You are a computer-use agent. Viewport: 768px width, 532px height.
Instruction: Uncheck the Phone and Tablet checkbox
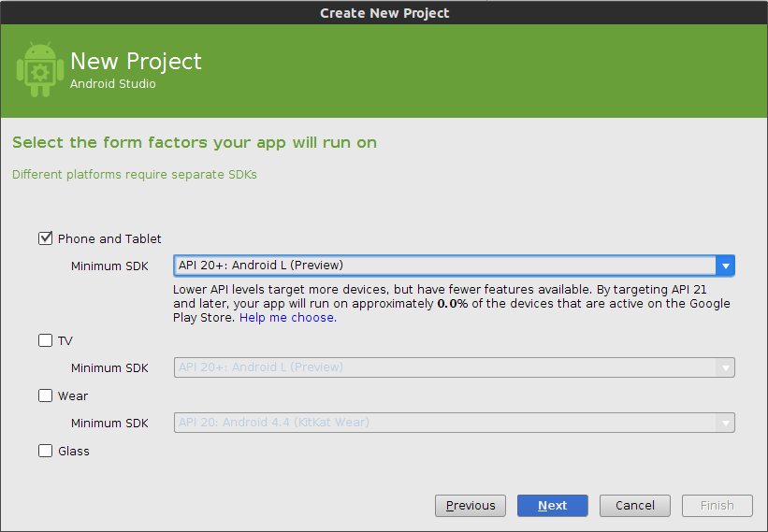pyautogui.click(x=45, y=238)
